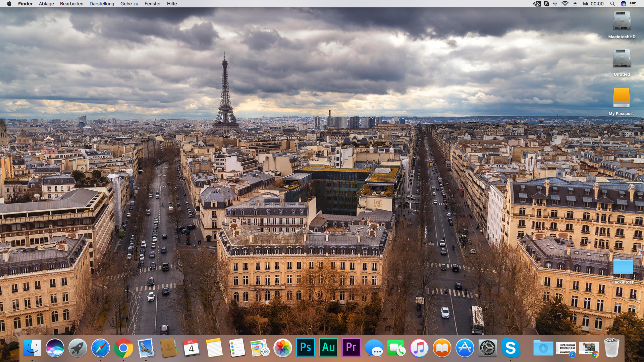Open Adobe Premiere Pro in dock

coord(351,348)
